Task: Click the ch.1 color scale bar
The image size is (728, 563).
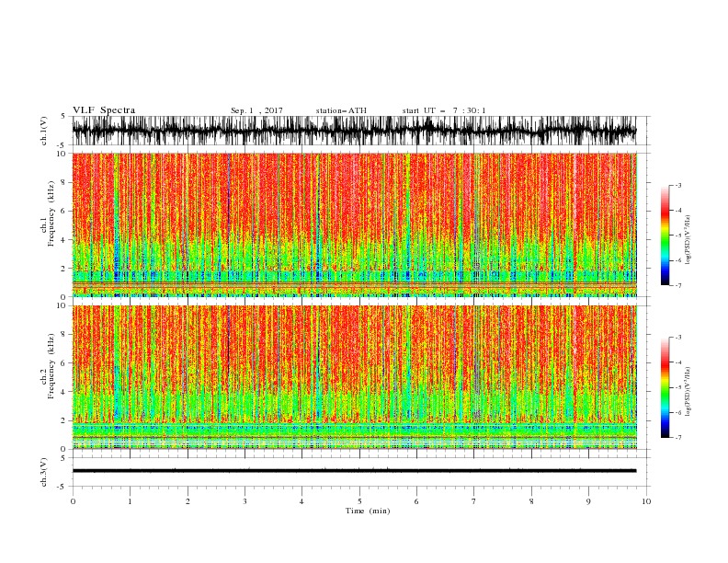Action: tap(665, 236)
